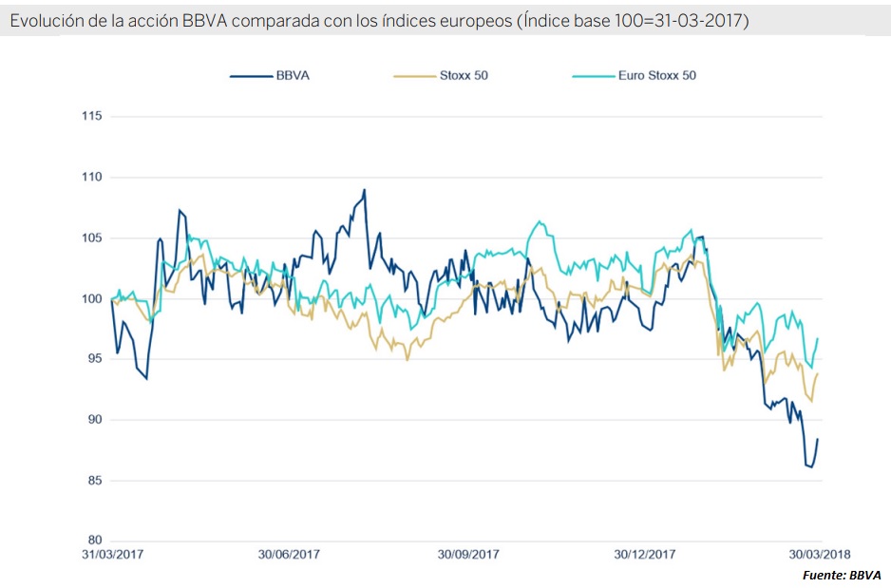
Task: Click the chart title text
Action: (379, 19)
